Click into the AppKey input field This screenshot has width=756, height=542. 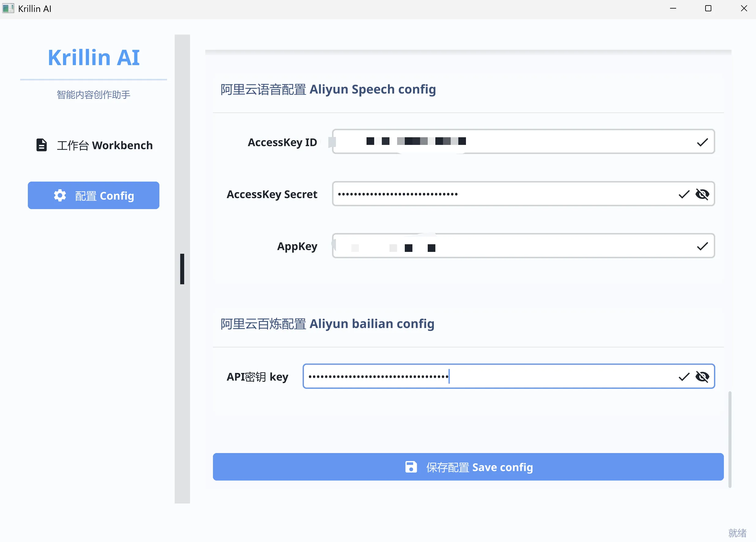523,246
